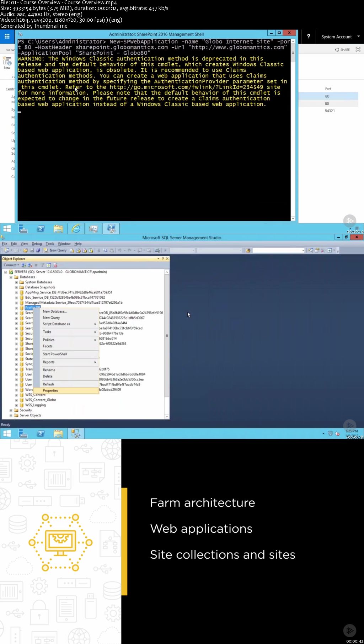This screenshot has width=364, height=644.
Task: Open File Explorer on top taskbar
Action: tap(58, 229)
